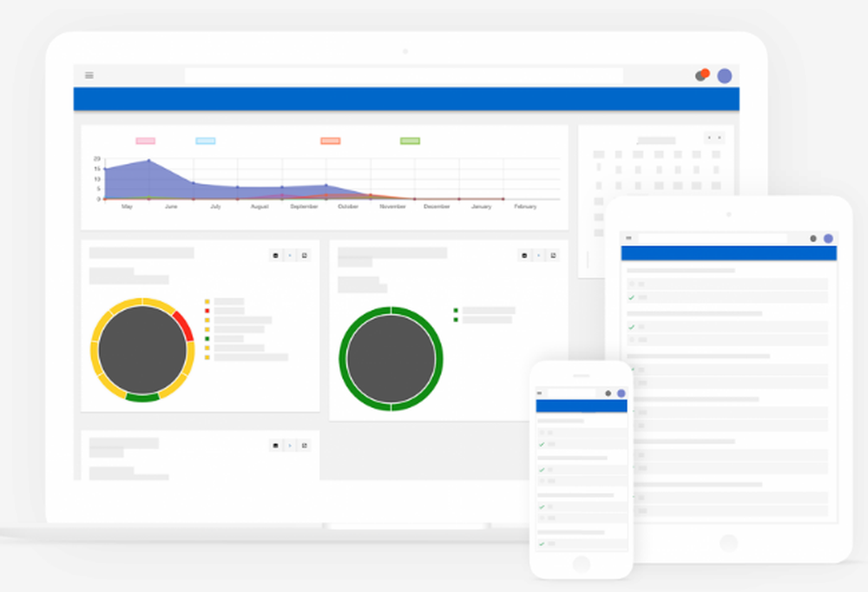Expand the arrow button on the bottom-left card
Viewport: 868px width, 592px height.
(x=290, y=445)
